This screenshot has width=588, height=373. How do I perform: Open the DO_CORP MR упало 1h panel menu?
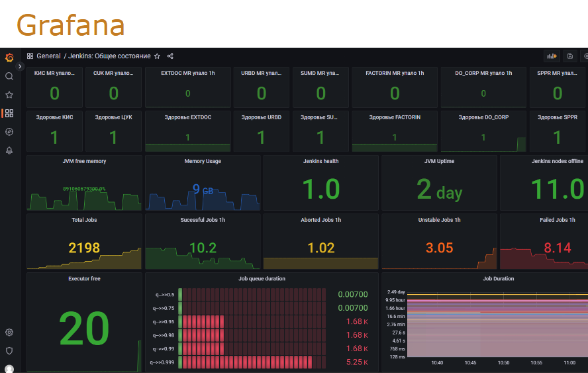click(x=483, y=73)
